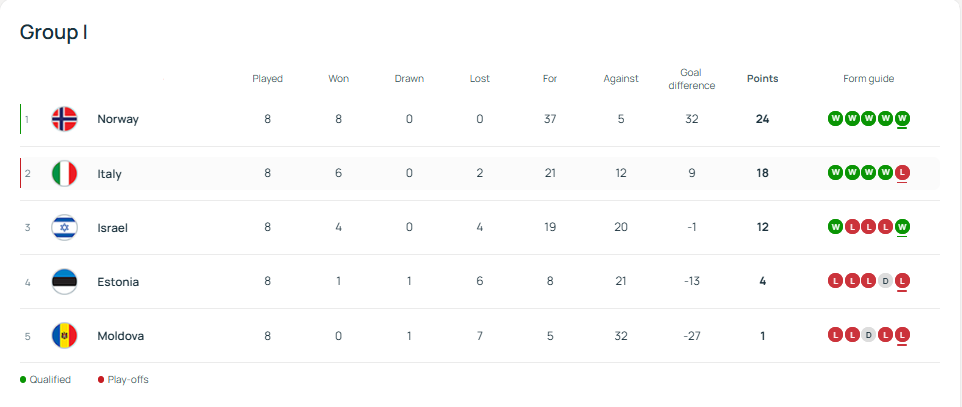Click the Group I heading
The height and width of the screenshot is (407, 962).
click(x=53, y=32)
